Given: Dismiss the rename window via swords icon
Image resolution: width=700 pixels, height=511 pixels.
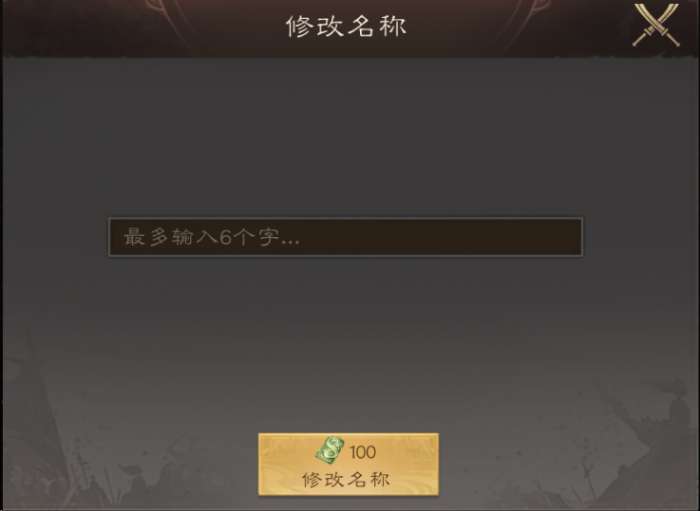Looking at the screenshot, I should (x=656, y=25).
